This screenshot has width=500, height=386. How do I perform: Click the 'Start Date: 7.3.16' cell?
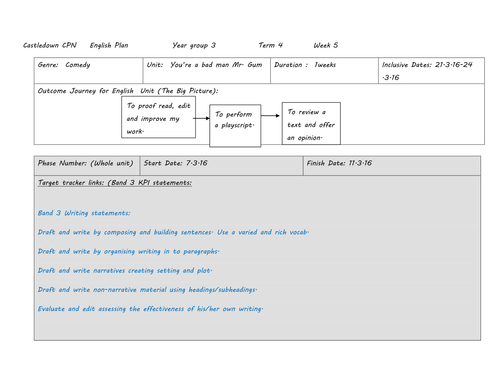pyautogui.click(x=221, y=165)
